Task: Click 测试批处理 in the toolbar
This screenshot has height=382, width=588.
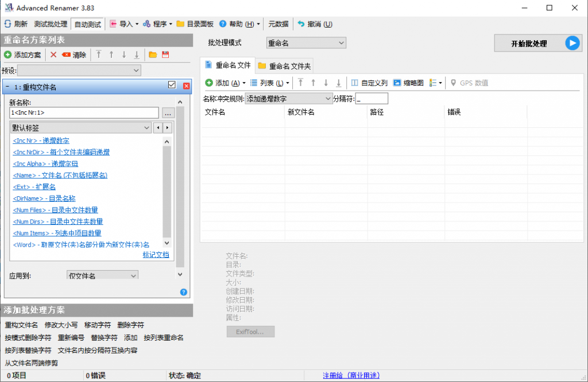Action: coord(51,24)
